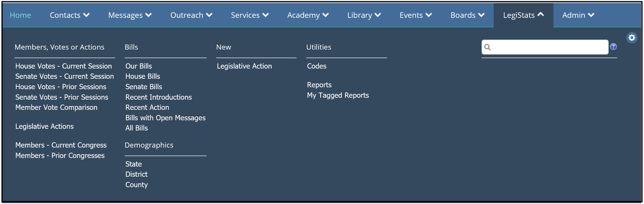This screenshot has width=644, height=204.
Task: Open My Tagged Reports
Action: pos(338,95)
